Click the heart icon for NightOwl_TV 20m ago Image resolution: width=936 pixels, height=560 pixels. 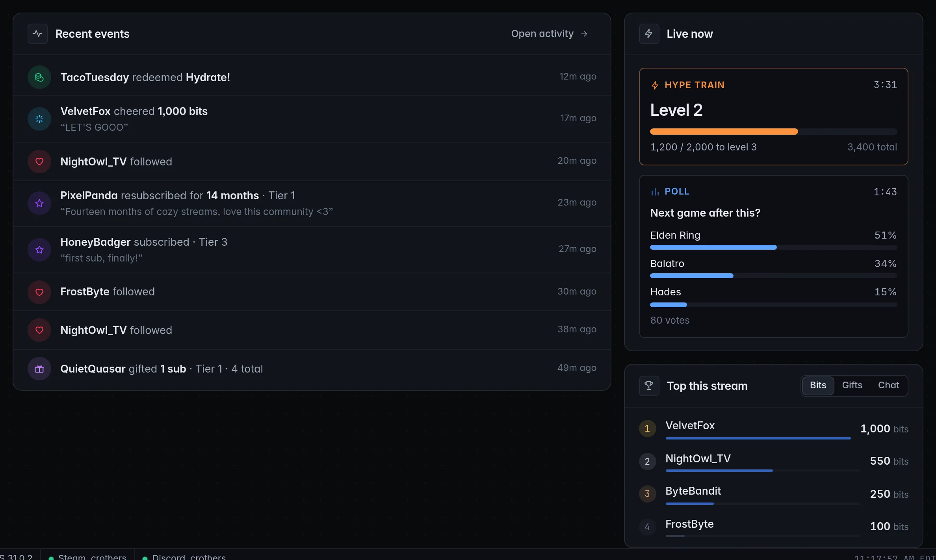(39, 161)
